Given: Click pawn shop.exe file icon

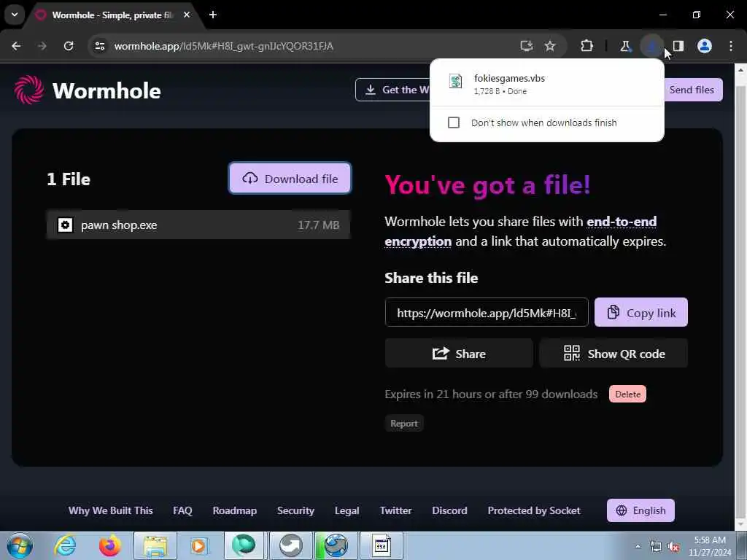Looking at the screenshot, I should pos(65,225).
